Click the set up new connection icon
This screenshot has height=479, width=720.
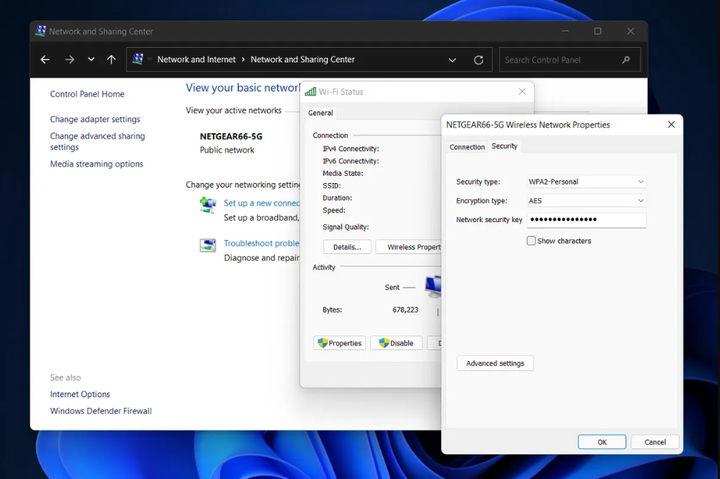pos(207,205)
